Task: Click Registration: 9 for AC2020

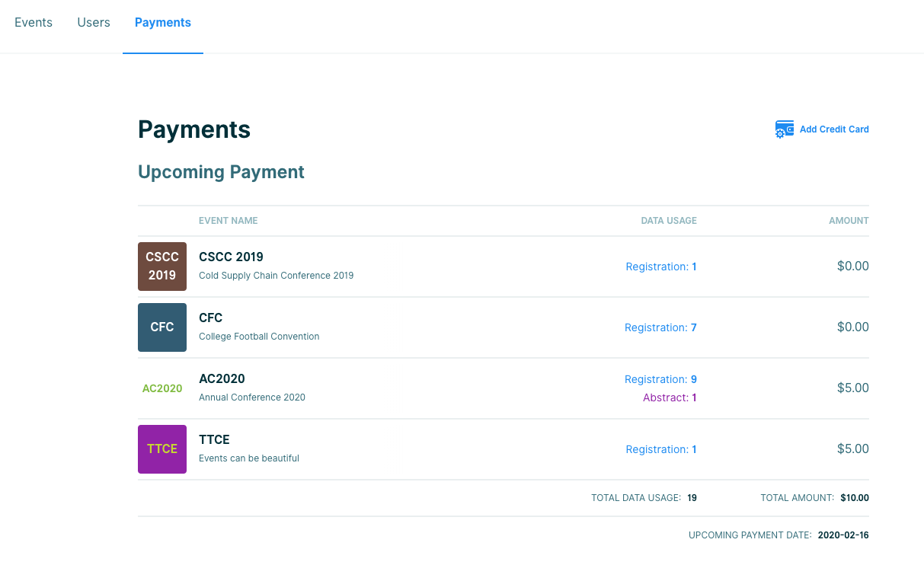Action: click(x=660, y=380)
